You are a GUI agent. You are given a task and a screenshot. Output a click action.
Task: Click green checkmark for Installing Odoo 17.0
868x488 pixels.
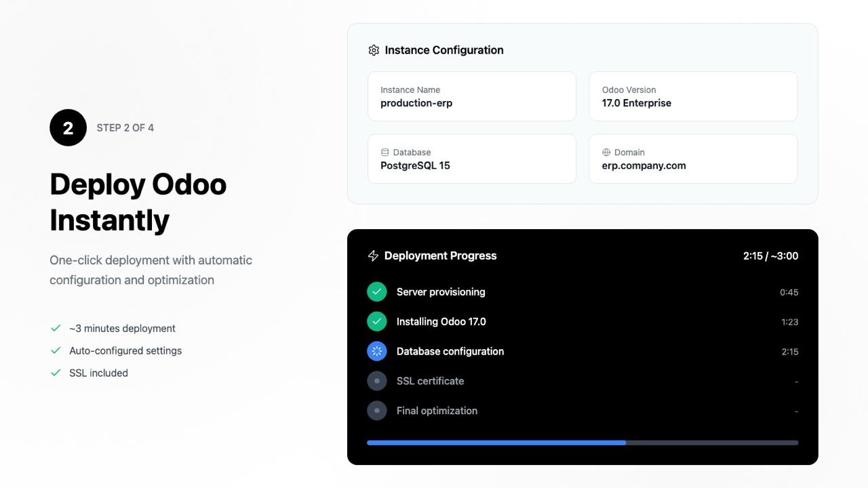[377, 321]
